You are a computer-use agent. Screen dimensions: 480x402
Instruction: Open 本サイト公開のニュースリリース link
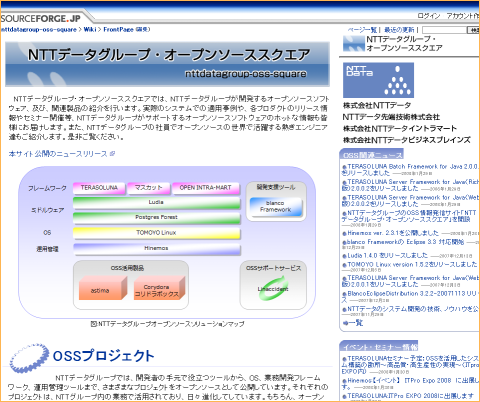pos(61,154)
